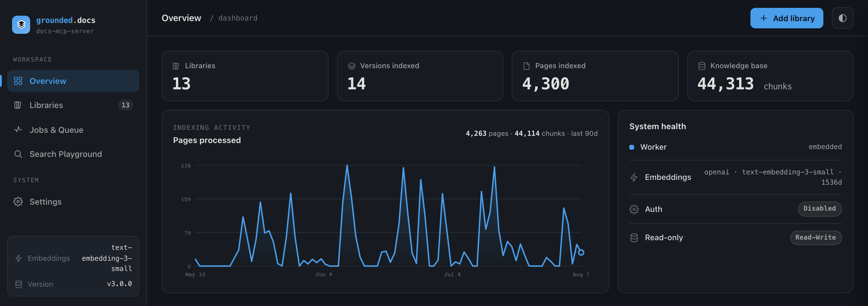Click the Auth gear icon
The height and width of the screenshot is (306, 868).
coord(634,209)
